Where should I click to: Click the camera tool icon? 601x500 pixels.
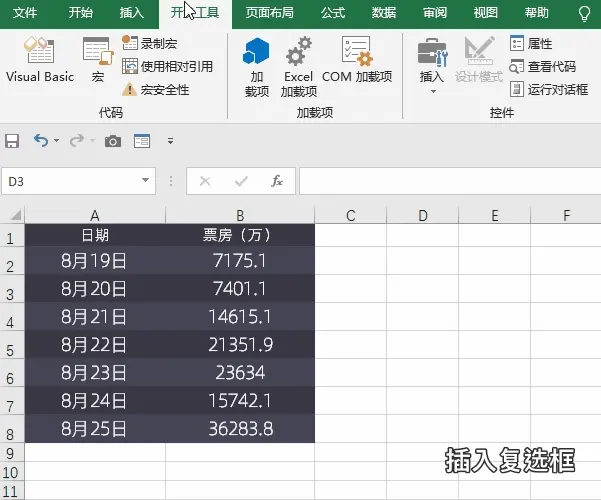(113, 141)
